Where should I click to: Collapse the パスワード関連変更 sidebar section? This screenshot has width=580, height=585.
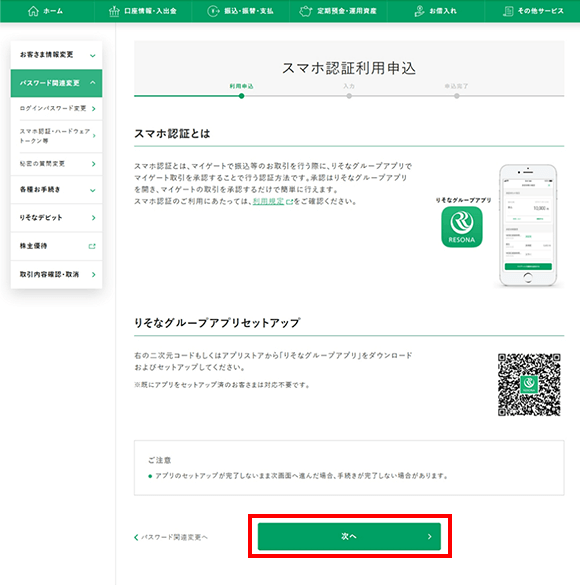point(56,83)
